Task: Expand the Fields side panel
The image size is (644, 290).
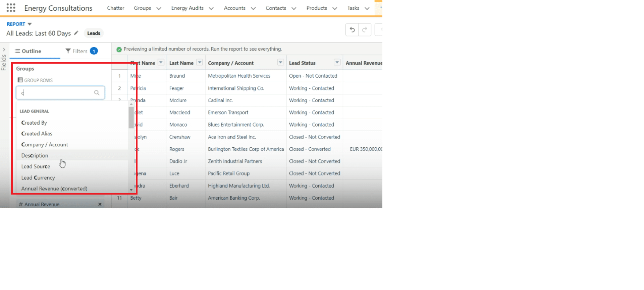Action: coord(4,50)
